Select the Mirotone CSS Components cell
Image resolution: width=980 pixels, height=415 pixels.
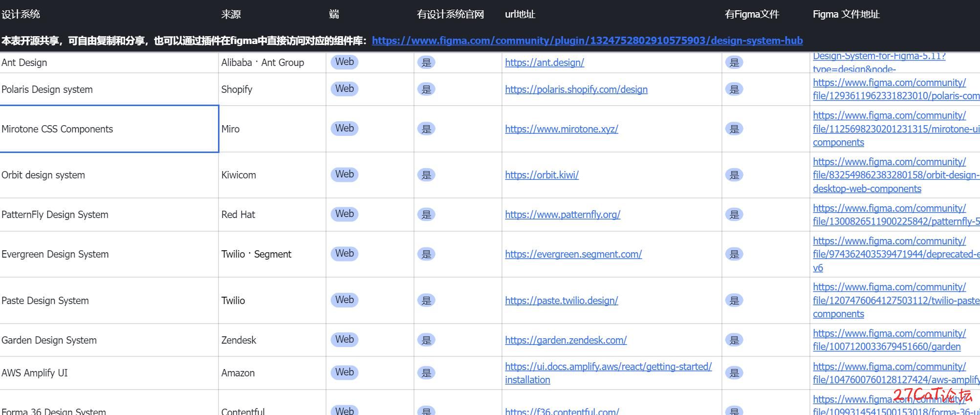click(109, 129)
